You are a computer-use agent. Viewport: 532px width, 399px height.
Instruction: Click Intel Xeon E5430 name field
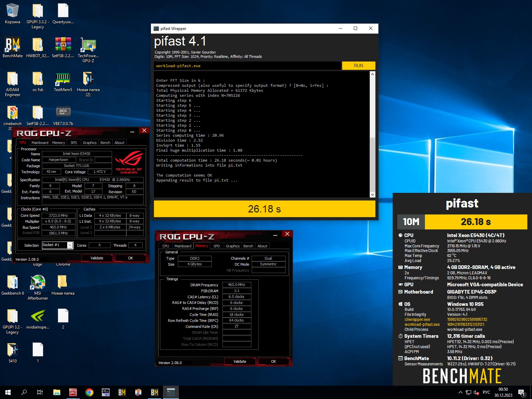[76, 154]
